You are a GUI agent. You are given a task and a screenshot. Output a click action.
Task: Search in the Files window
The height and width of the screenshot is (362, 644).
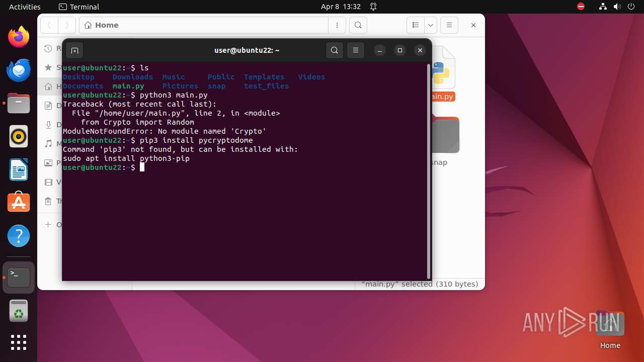[x=358, y=25]
